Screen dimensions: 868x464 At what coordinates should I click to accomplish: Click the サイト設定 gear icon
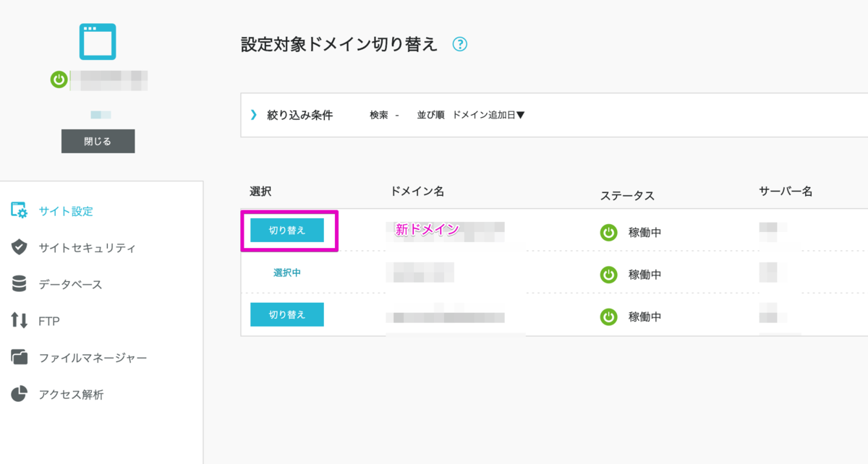pyautogui.click(x=20, y=211)
